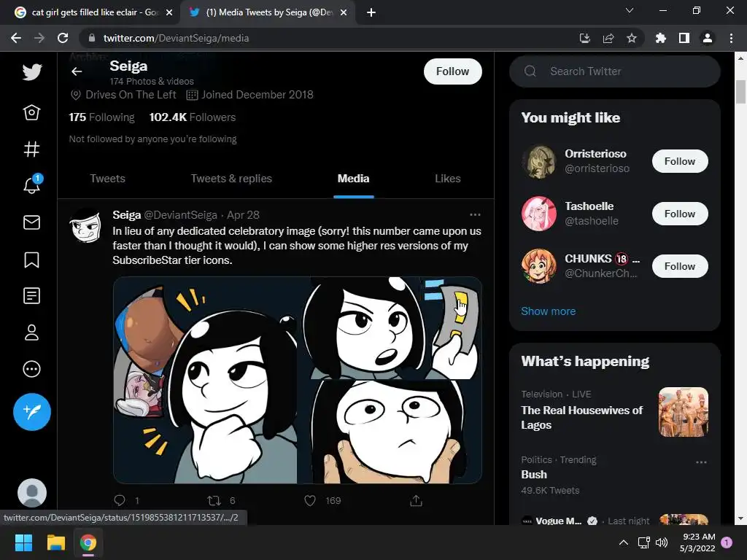Image resolution: width=747 pixels, height=560 pixels.
Task: Select the Media tab
Action: click(x=354, y=179)
